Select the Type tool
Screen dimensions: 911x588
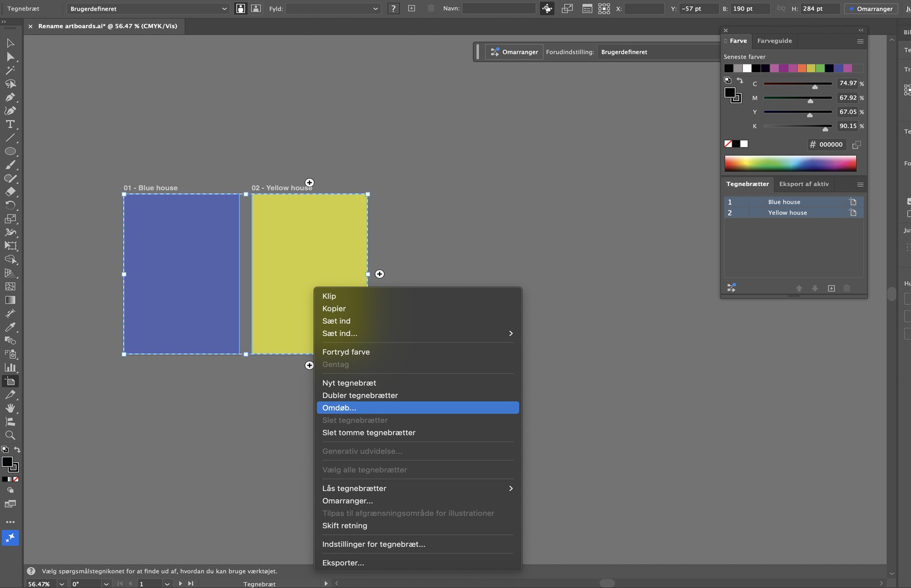click(10, 124)
